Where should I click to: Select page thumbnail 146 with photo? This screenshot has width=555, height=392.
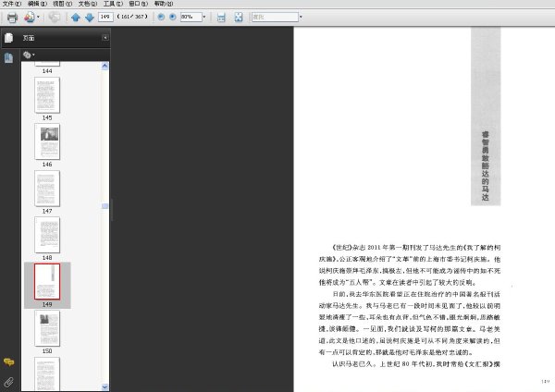pos(47,141)
